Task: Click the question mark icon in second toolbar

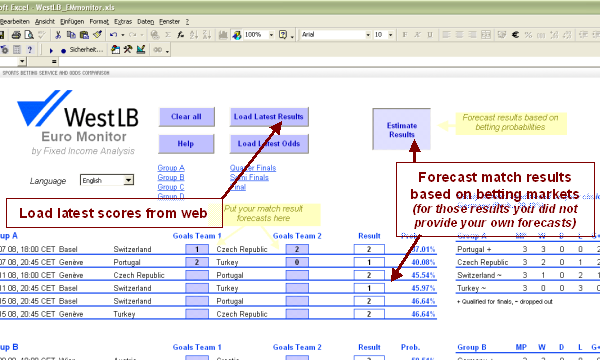Action: pyautogui.click(x=30, y=50)
